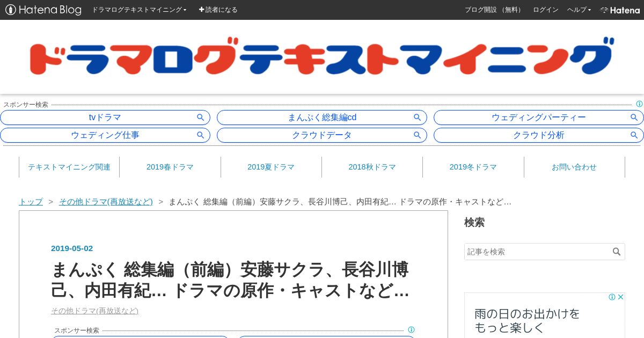Screen dimensions: 644x338
Task: Click the ad info icon in sidebar
Action: point(612,297)
